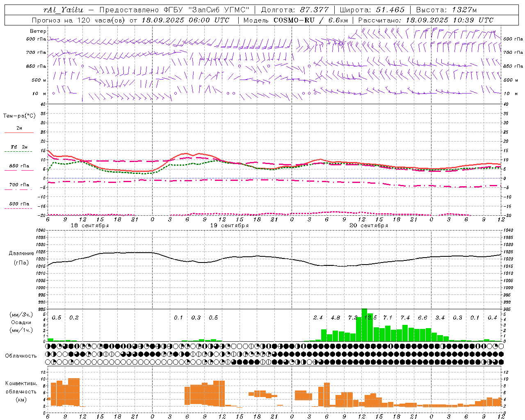Click the Конвективн. облачность label
Image resolution: width=525 pixels, height=420 pixels.
[x=21, y=388]
